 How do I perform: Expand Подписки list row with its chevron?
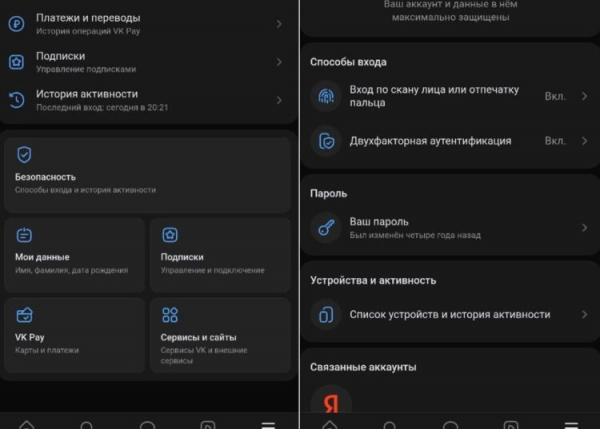click(279, 62)
